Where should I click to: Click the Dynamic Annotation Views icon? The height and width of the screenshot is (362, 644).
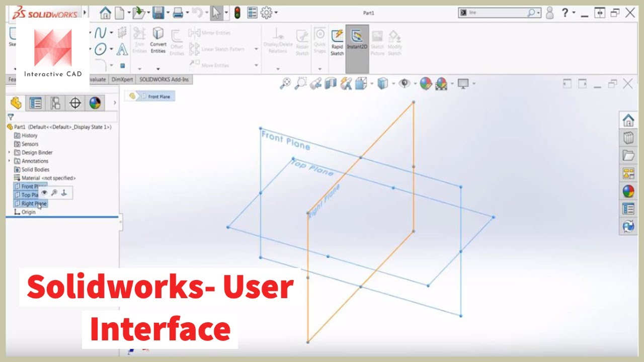346,83
